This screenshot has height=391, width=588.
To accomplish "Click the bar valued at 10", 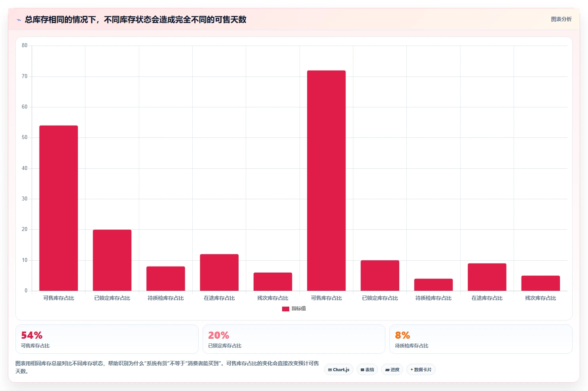I will [x=380, y=276].
